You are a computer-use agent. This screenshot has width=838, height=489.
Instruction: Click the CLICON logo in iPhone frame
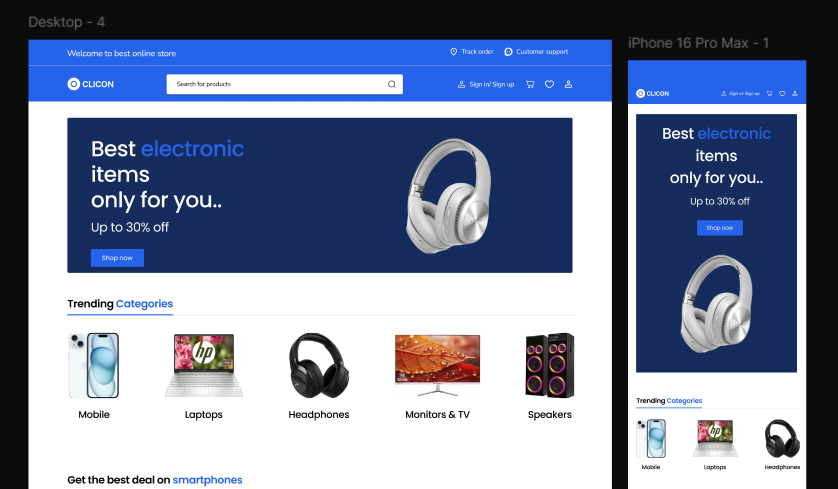[653, 93]
